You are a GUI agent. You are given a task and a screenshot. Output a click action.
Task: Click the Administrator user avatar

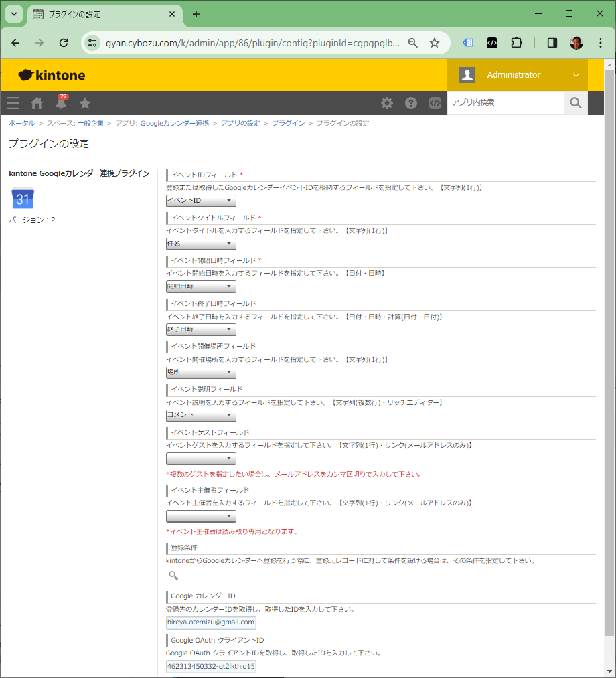click(467, 75)
